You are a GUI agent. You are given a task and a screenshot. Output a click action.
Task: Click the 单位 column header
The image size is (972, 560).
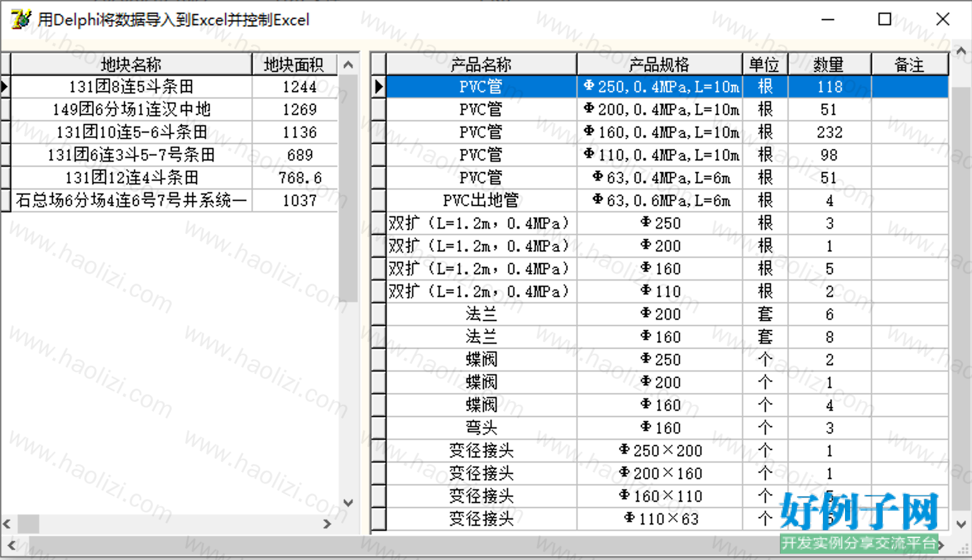[765, 64]
